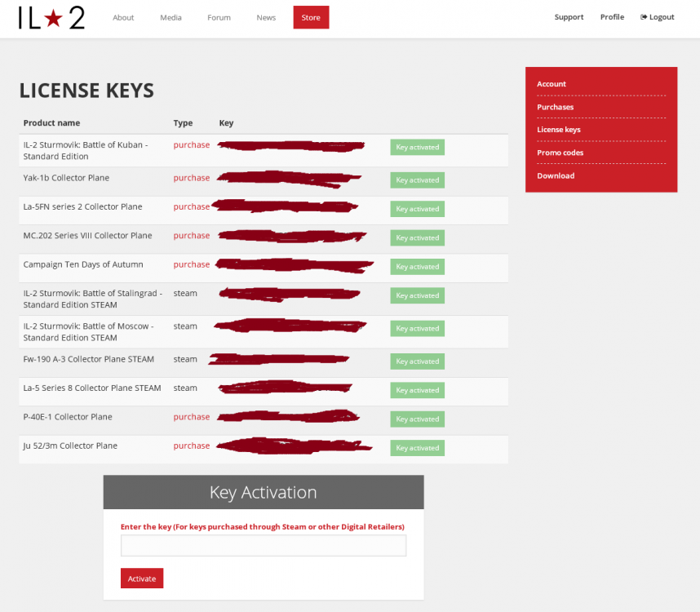
Task: Click the key entry input field
Action: (263, 545)
